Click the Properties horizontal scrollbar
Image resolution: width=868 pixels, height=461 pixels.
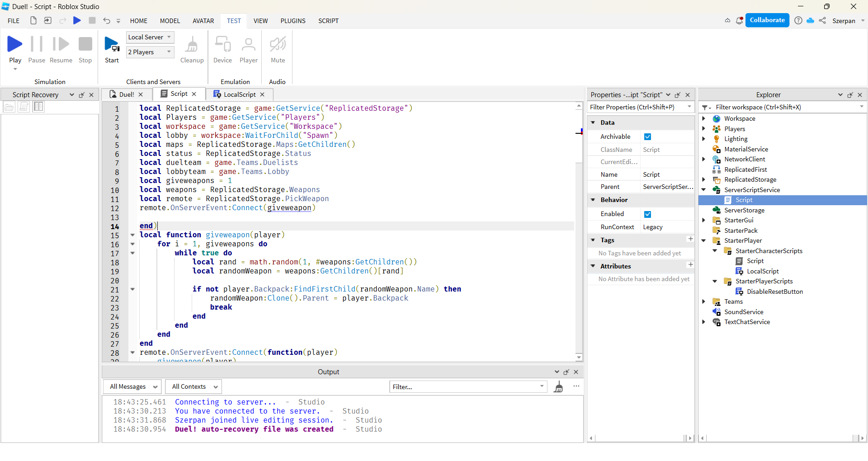pos(641,438)
